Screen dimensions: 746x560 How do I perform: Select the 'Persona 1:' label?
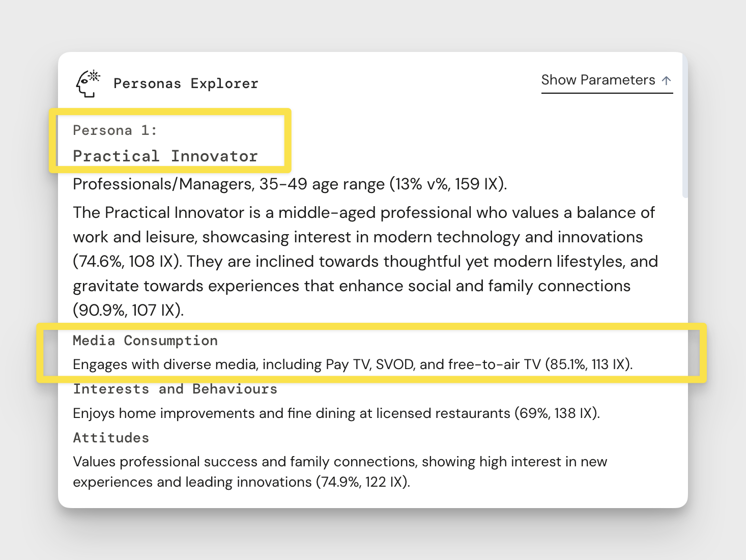(x=115, y=130)
